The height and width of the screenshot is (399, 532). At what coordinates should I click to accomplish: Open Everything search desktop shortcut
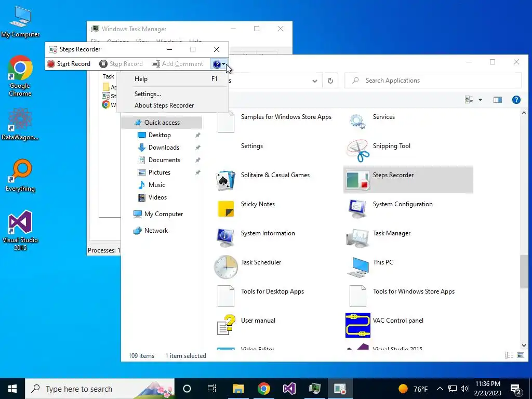[x=20, y=176]
